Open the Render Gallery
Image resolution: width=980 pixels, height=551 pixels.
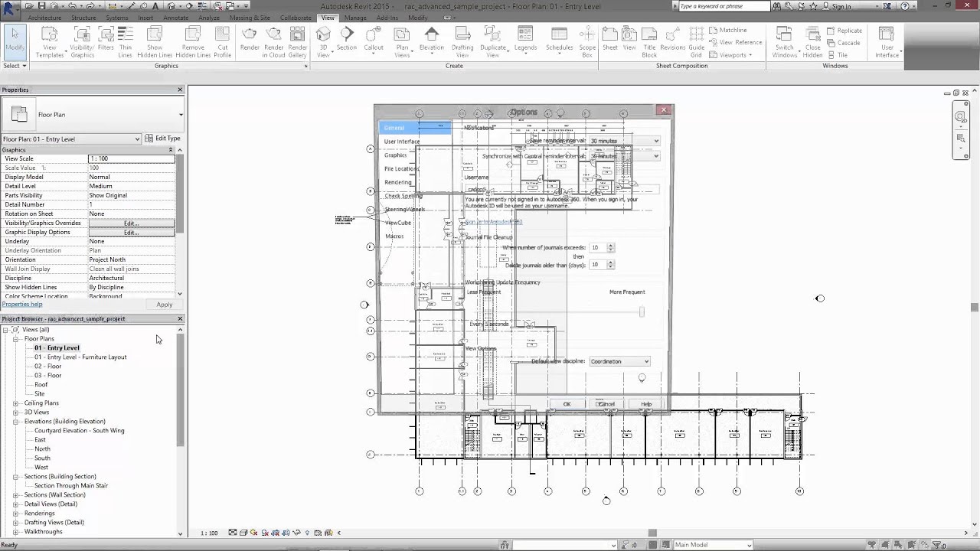click(297, 42)
